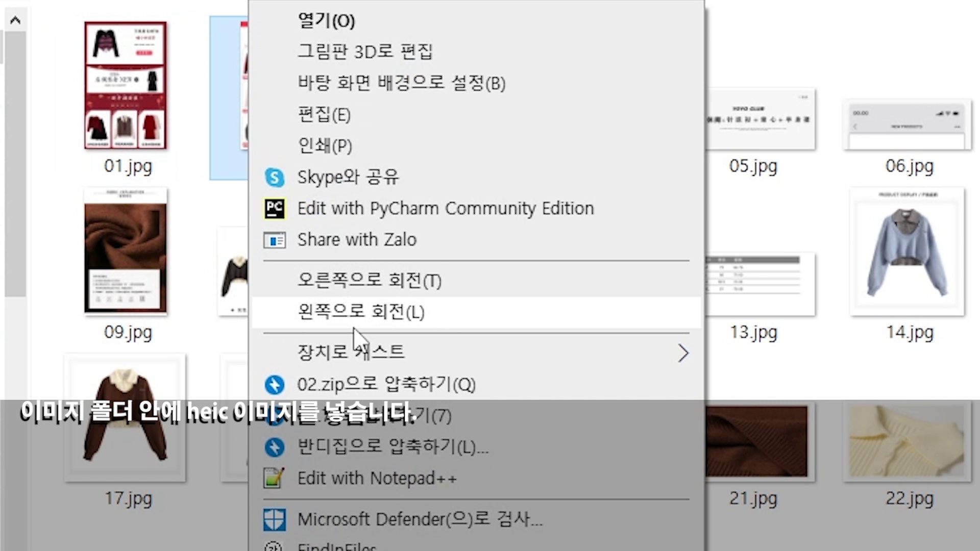Click Bandizip icon beside 02.zip entry
This screenshot has height=551, width=980.
(274, 385)
